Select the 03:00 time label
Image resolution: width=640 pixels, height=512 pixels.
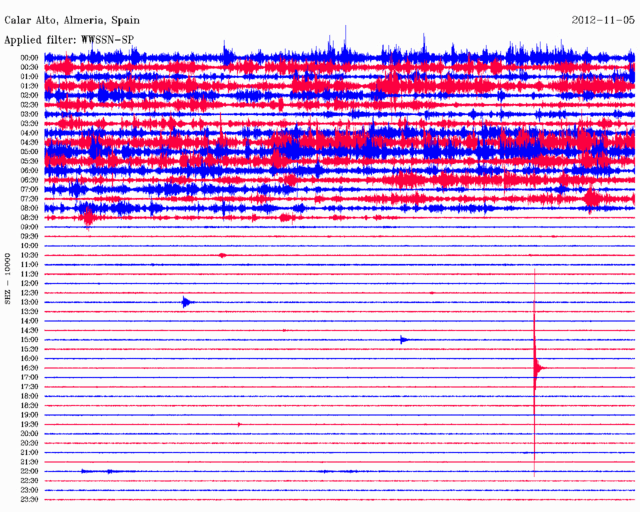click(29, 114)
